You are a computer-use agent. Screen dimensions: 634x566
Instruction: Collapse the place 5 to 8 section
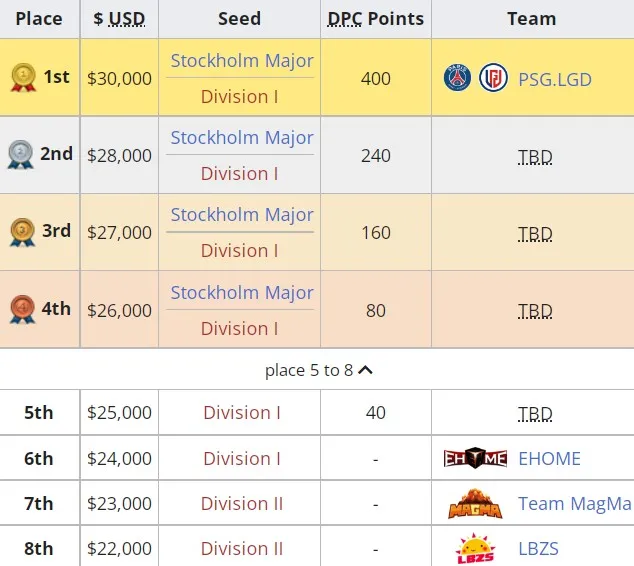coord(319,370)
